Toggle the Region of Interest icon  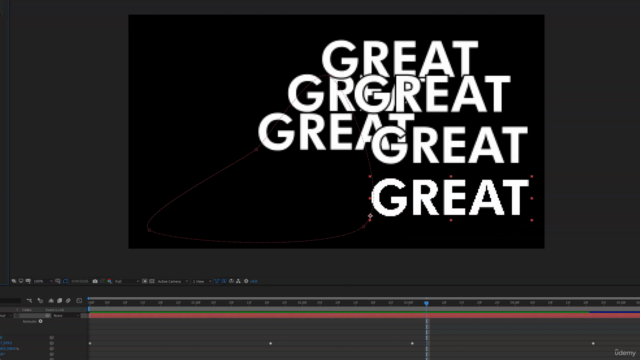(x=144, y=281)
